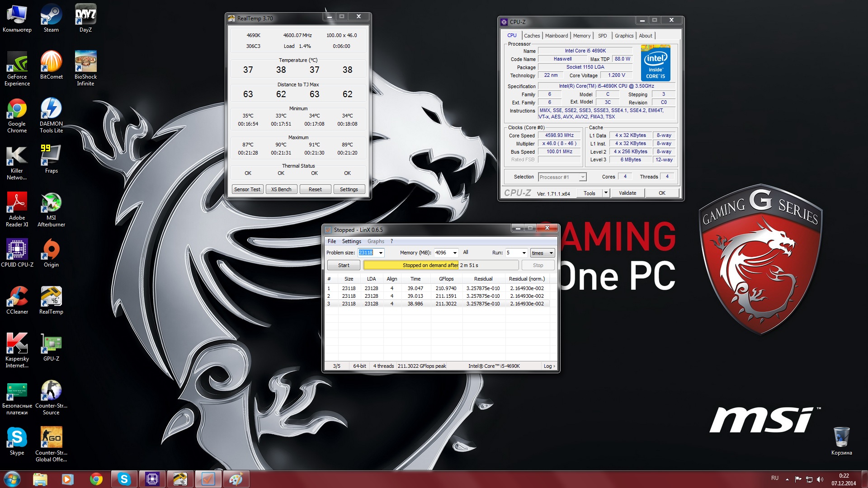Click the Skype icon in taskbar
Screen dimensions: 868x488
(x=124, y=479)
